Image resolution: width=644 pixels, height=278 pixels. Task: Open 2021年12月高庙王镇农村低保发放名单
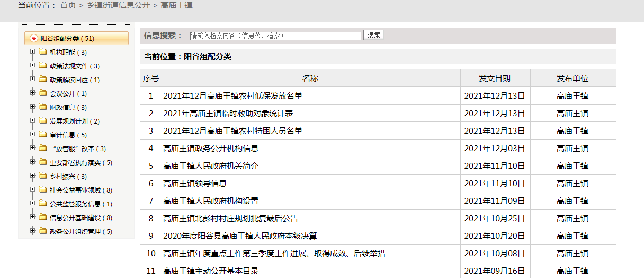point(232,96)
